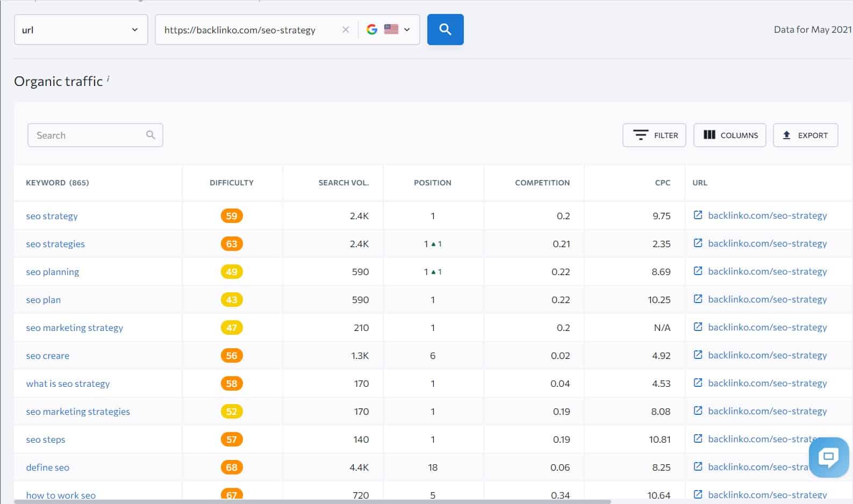Sort by the CPC column header

coord(663,183)
